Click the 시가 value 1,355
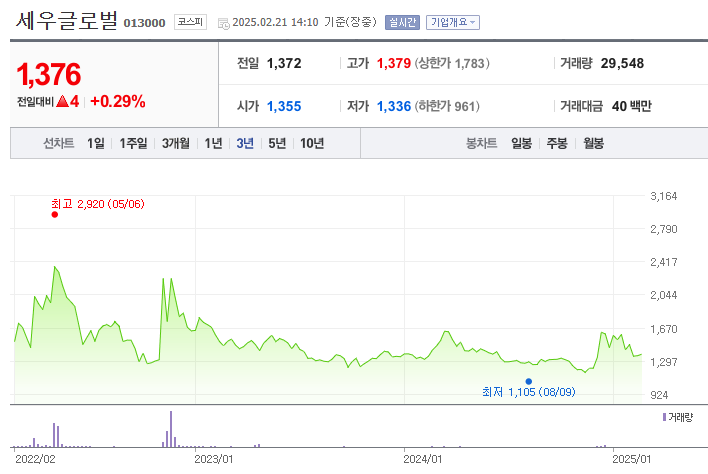 284,106
